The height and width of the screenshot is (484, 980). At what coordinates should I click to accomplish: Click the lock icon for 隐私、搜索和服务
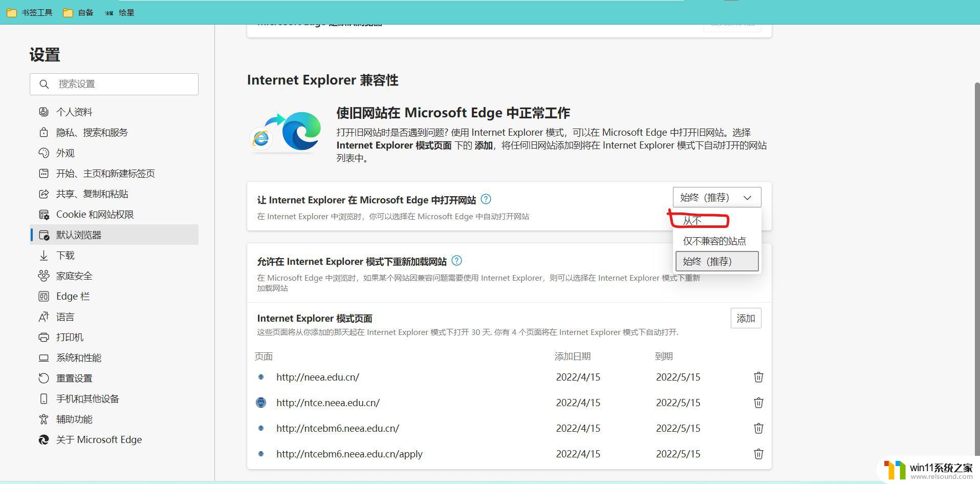point(44,132)
